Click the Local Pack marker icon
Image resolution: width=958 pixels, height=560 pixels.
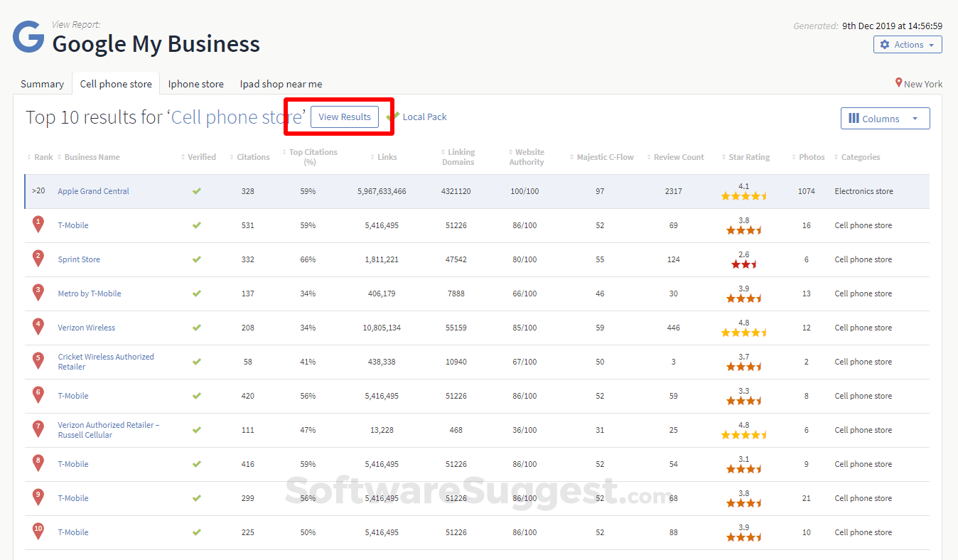pos(394,116)
